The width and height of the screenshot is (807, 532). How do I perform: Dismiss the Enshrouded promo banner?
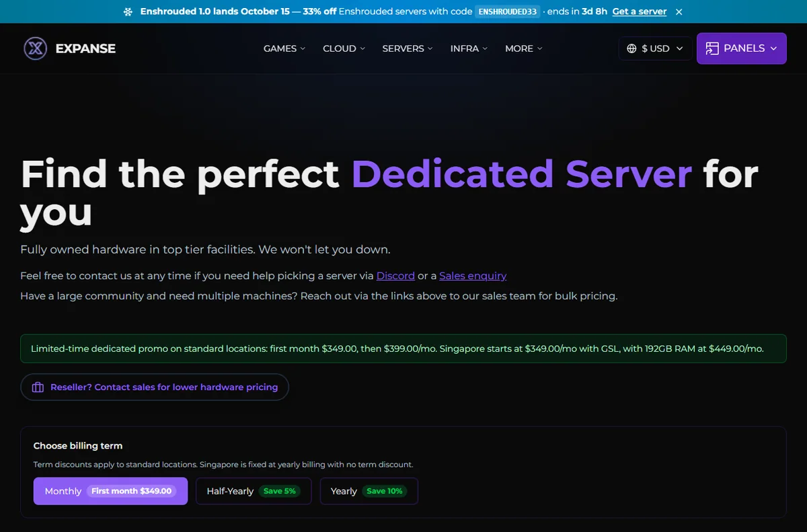(x=679, y=12)
